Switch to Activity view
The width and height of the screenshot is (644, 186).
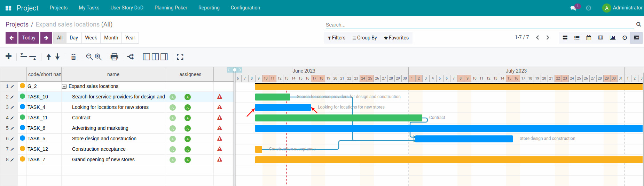[x=625, y=38]
